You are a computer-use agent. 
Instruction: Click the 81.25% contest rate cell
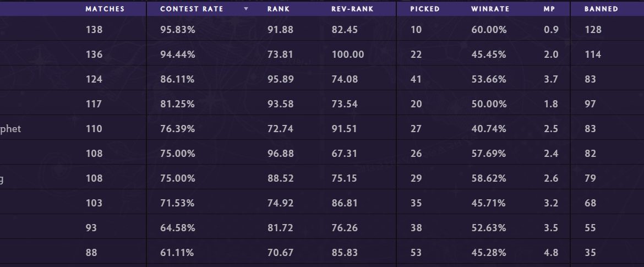coord(177,104)
